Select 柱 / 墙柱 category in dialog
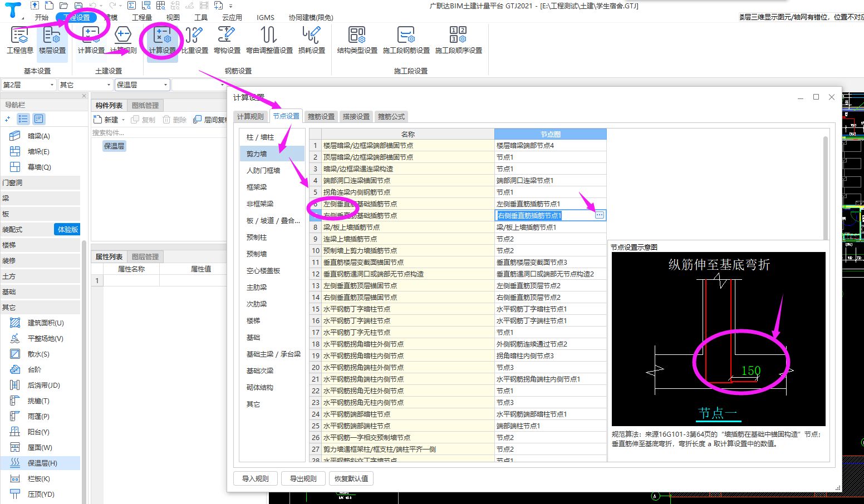 [x=272, y=137]
